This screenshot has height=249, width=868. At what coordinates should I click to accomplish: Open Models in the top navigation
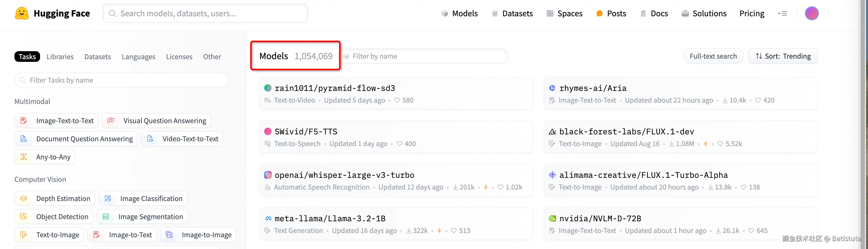pos(460,13)
